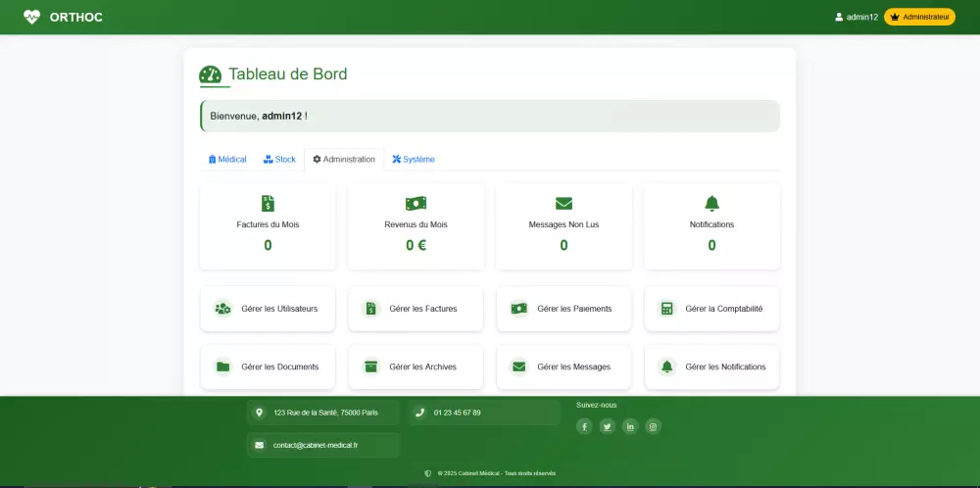
Task: Click the banknote icon above Revenus du Mois
Action: [416, 203]
